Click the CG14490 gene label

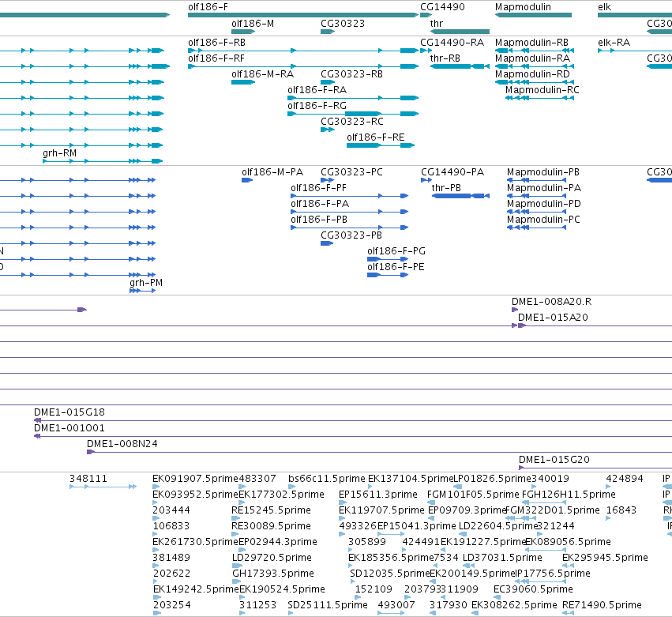click(x=442, y=7)
